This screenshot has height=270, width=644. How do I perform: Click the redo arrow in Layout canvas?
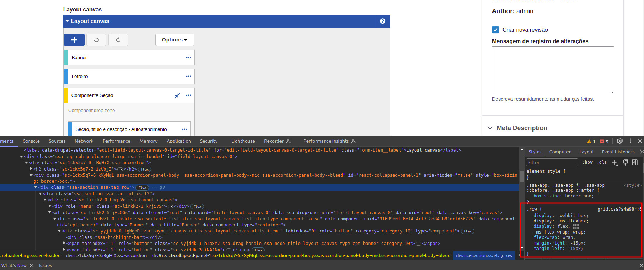point(118,40)
